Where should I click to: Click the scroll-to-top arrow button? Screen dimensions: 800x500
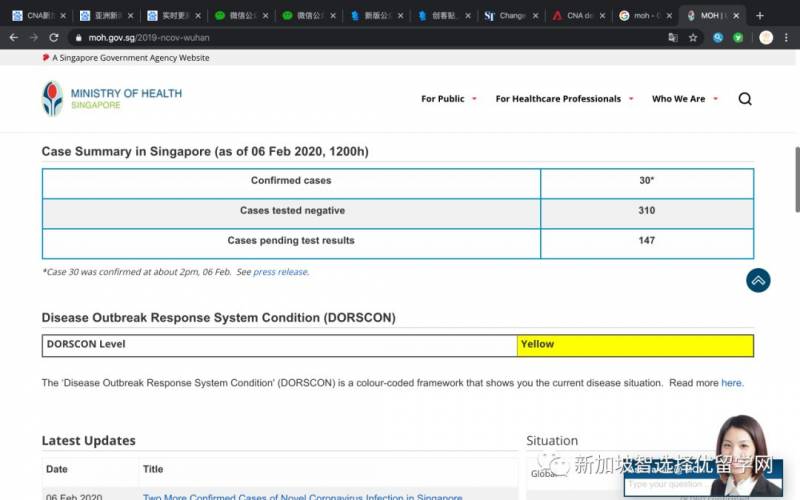758,280
